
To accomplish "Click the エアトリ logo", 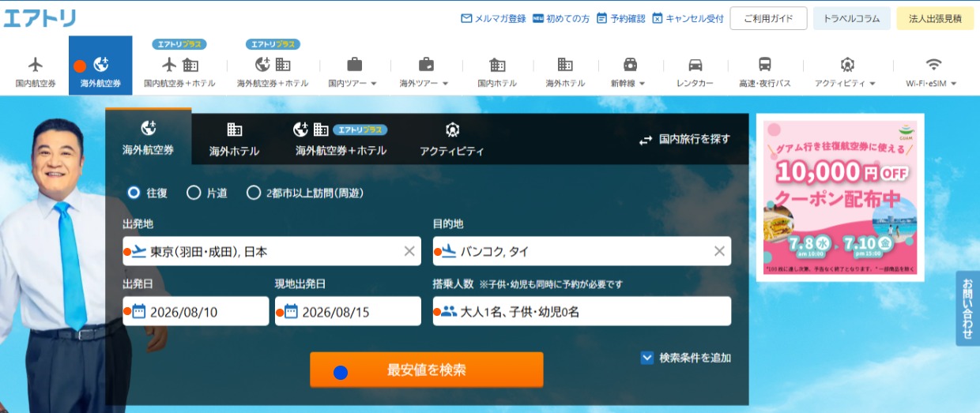I will [40, 17].
